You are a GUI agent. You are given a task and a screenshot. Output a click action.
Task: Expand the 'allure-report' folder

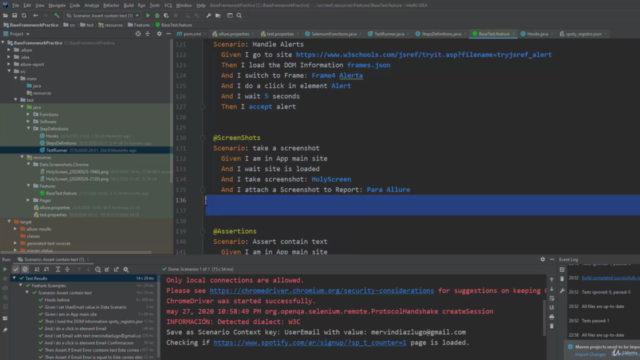[x=9, y=64]
